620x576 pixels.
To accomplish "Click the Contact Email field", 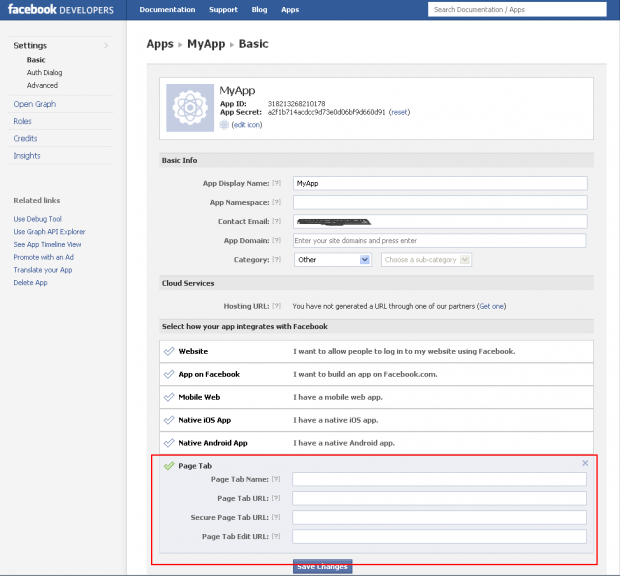I will point(440,221).
